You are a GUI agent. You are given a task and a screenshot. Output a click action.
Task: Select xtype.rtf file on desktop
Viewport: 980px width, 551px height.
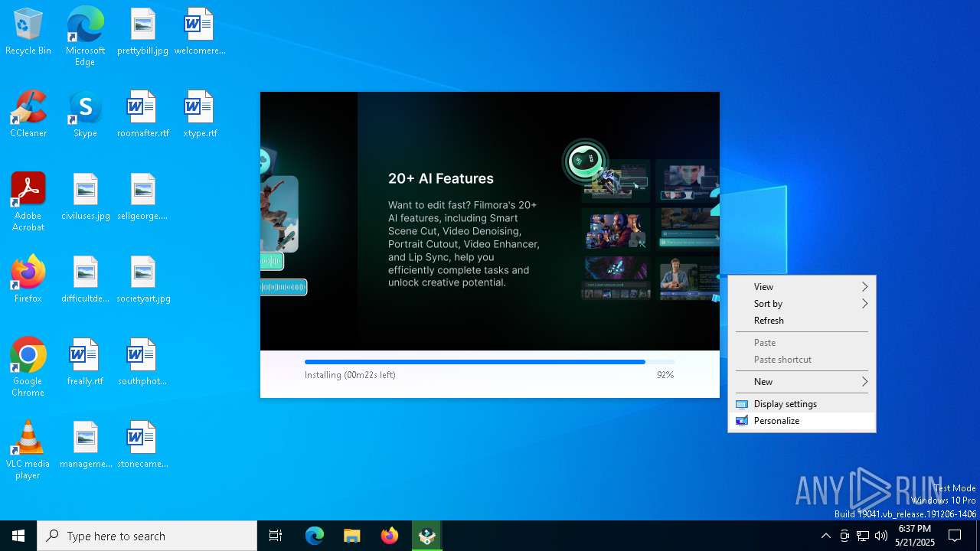199,114
